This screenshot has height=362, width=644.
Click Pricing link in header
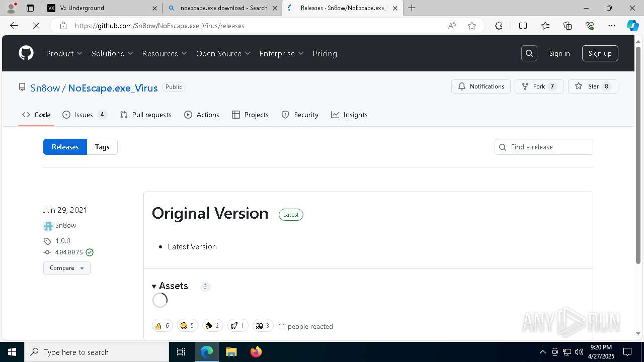coord(325,53)
